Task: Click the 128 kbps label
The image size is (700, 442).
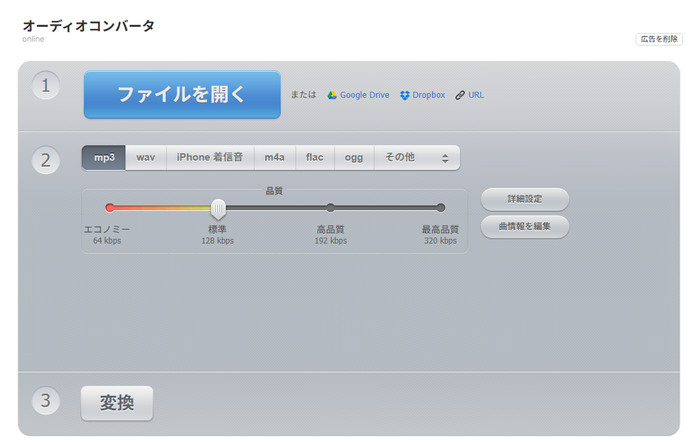Action: coord(217,241)
